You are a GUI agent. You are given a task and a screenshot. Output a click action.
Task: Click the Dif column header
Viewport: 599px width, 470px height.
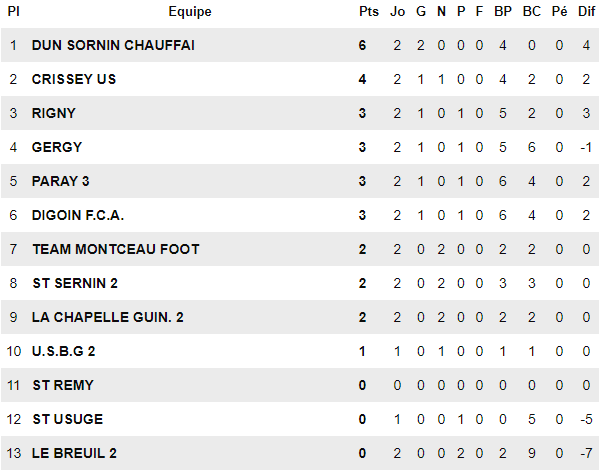(x=586, y=12)
